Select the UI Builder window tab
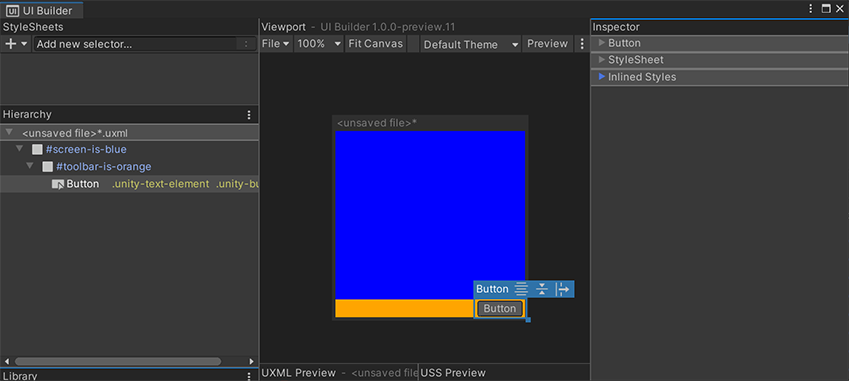The height and width of the screenshot is (381, 849). [42, 10]
